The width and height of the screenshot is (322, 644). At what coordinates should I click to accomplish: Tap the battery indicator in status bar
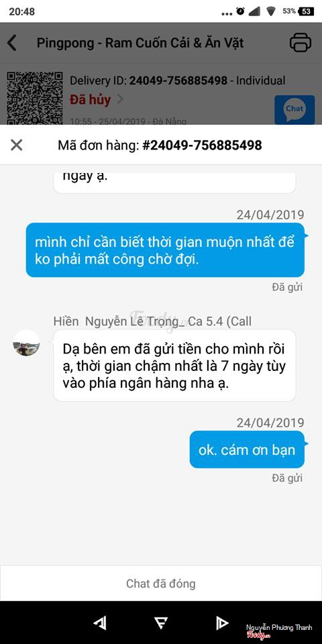307,11
